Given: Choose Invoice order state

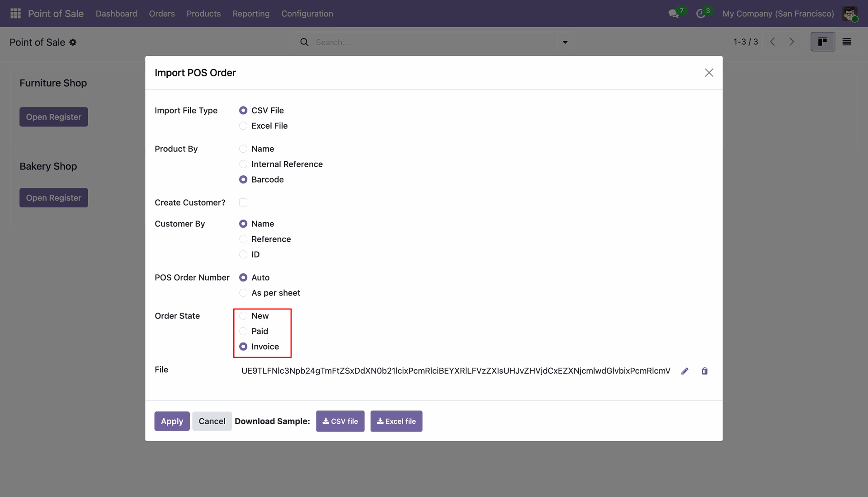Looking at the screenshot, I should 243,347.
